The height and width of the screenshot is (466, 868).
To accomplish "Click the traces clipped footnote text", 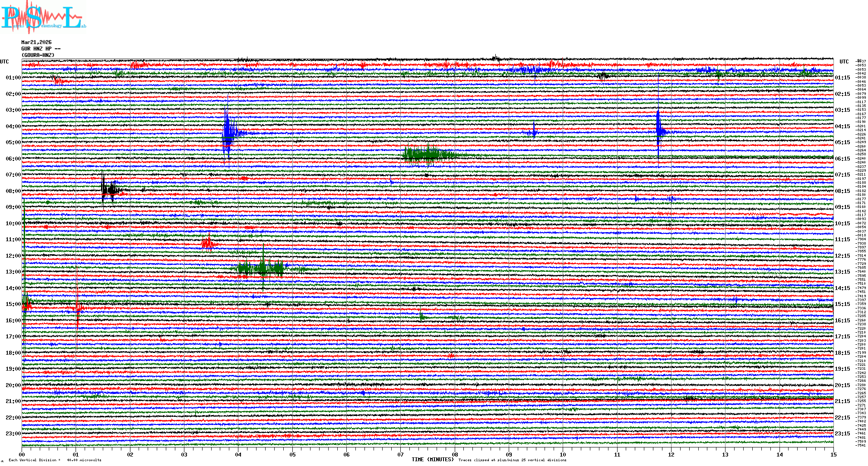I will tap(512, 460).
